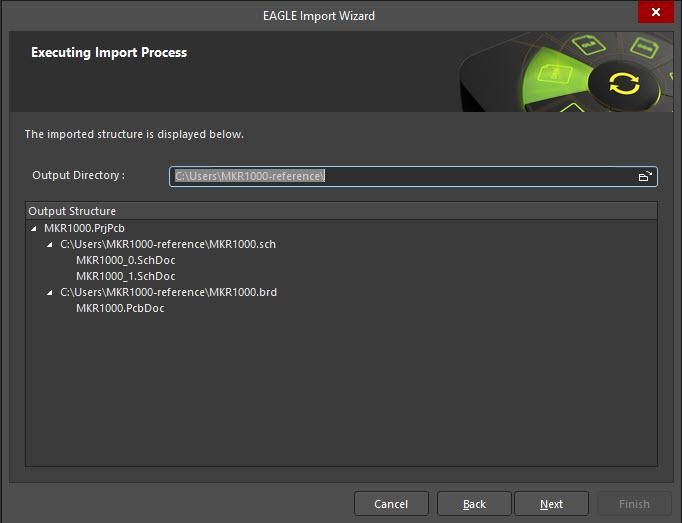Collapse the MKR1000.sch source file node
Viewport: 682px width, 523px height.
50,244
